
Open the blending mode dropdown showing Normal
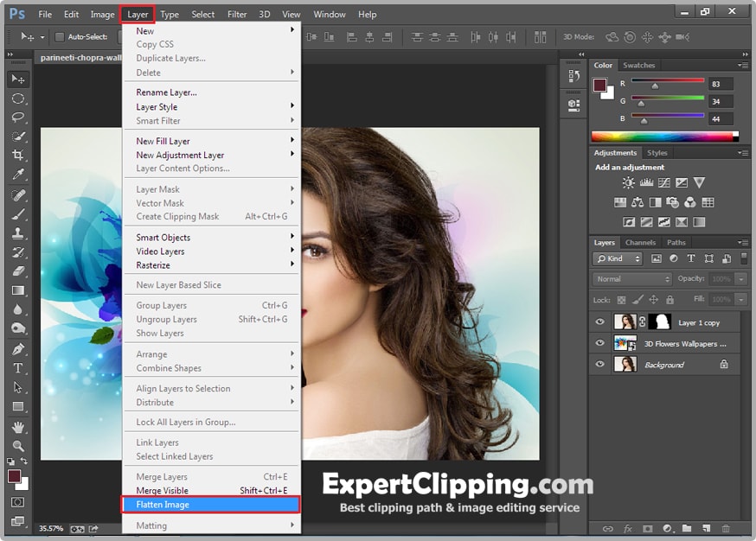631,279
